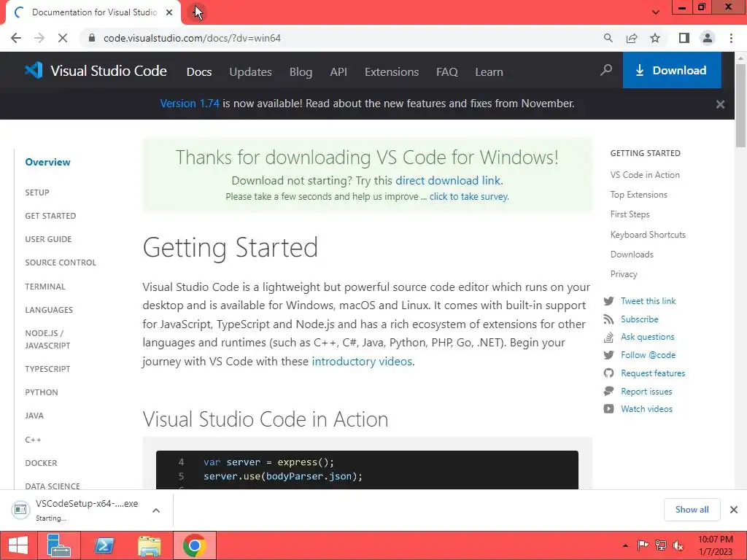Expand the TERMINAL section

(45, 287)
